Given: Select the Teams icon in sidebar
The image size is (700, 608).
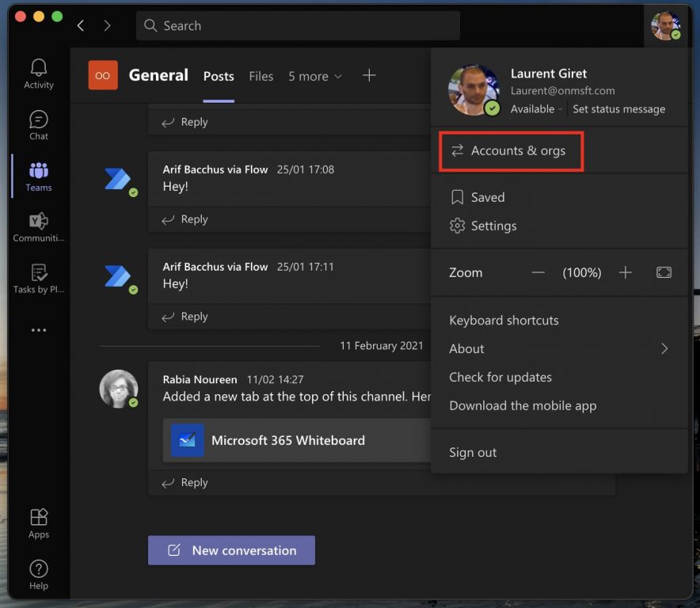Looking at the screenshot, I should coord(38,177).
